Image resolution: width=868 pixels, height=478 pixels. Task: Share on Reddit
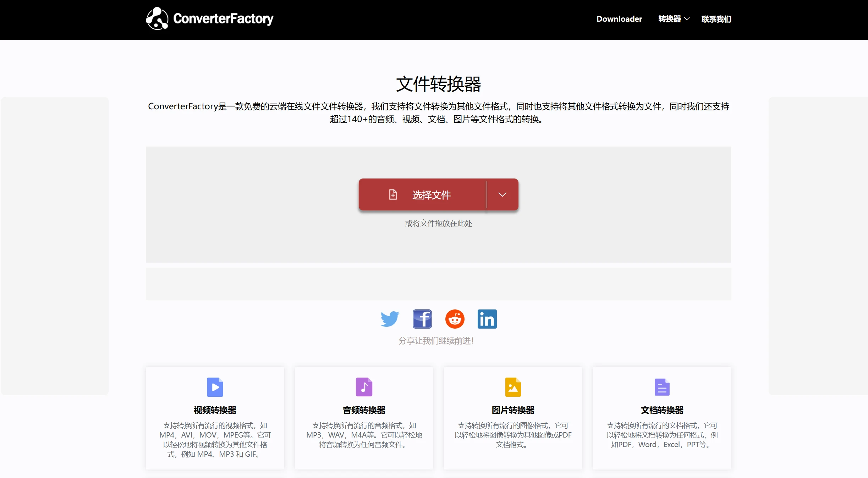(455, 319)
